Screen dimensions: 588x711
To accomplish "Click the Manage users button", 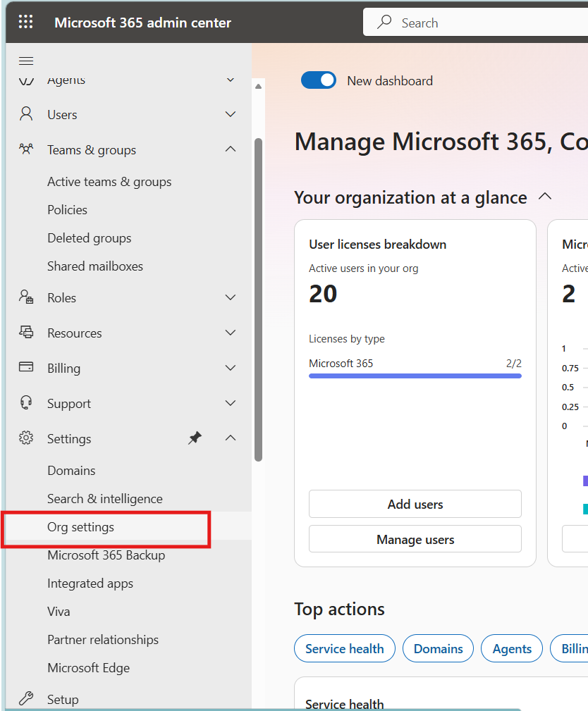I will [415, 539].
